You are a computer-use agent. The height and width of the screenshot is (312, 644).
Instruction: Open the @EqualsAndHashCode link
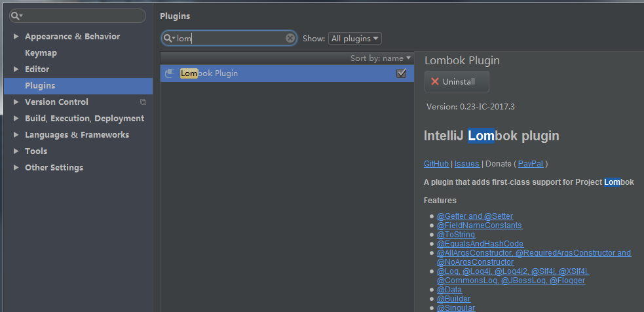point(480,244)
